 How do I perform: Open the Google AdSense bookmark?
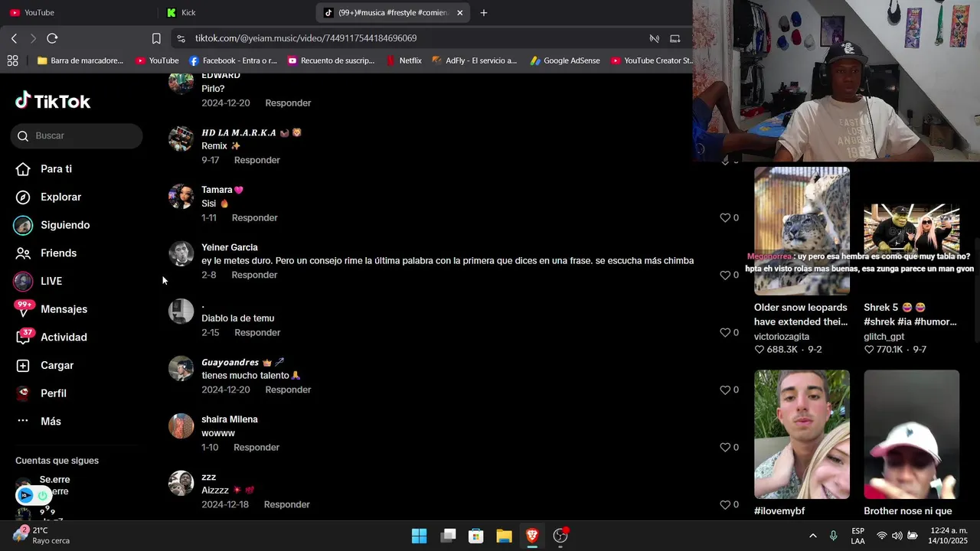pyautogui.click(x=565, y=60)
